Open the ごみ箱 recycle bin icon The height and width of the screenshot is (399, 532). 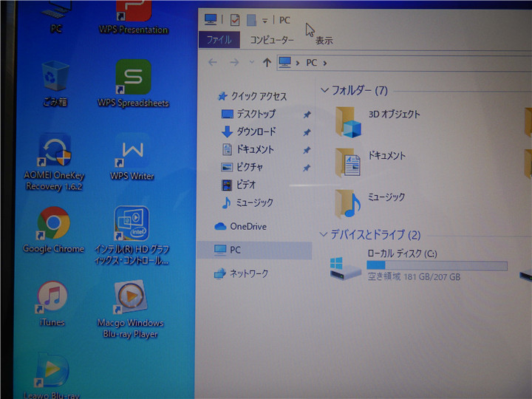55,83
